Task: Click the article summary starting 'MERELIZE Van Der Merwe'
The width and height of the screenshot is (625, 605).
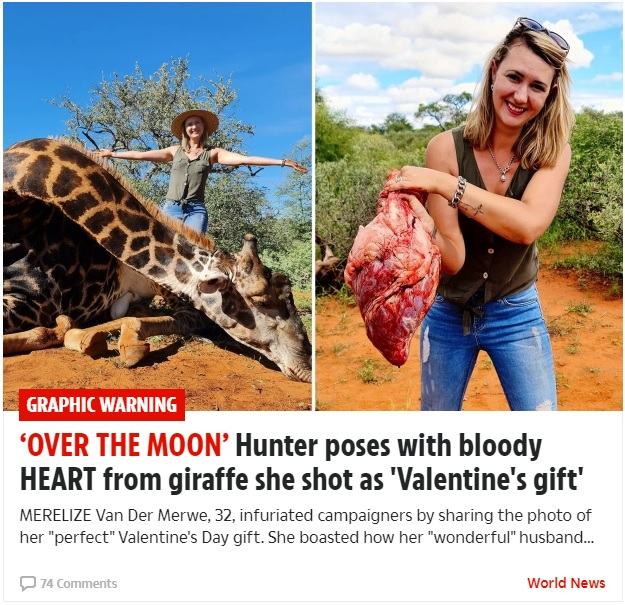Action: point(307,526)
